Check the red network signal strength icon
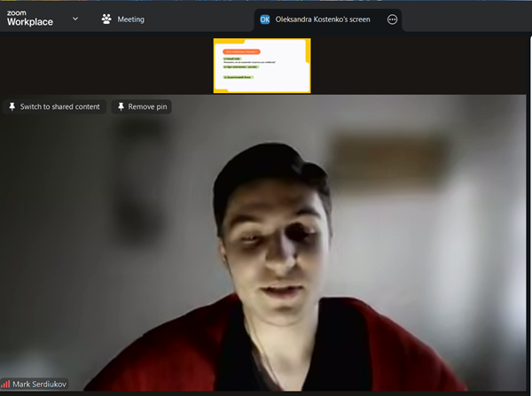The image size is (532, 396). tap(6, 384)
